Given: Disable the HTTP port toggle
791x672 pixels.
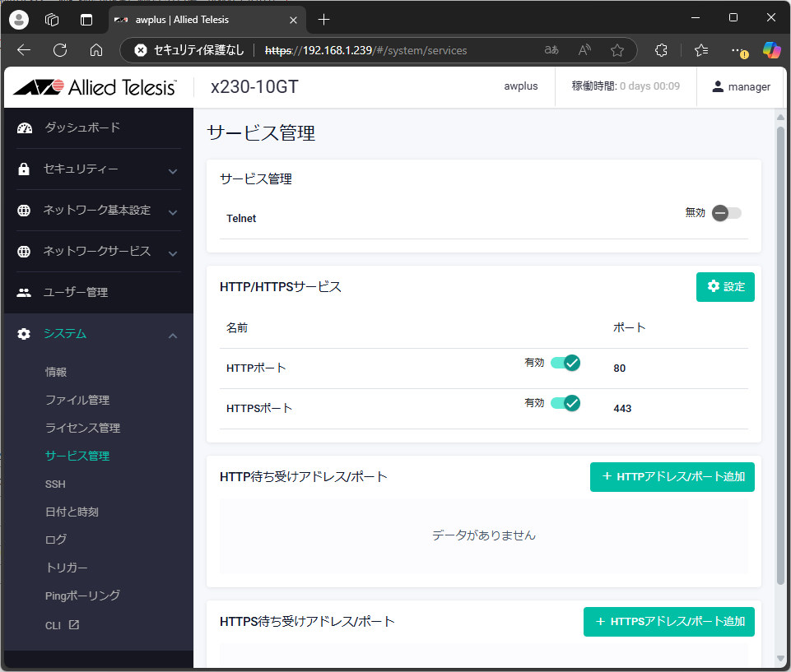Looking at the screenshot, I should pyautogui.click(x=565, y=363).
